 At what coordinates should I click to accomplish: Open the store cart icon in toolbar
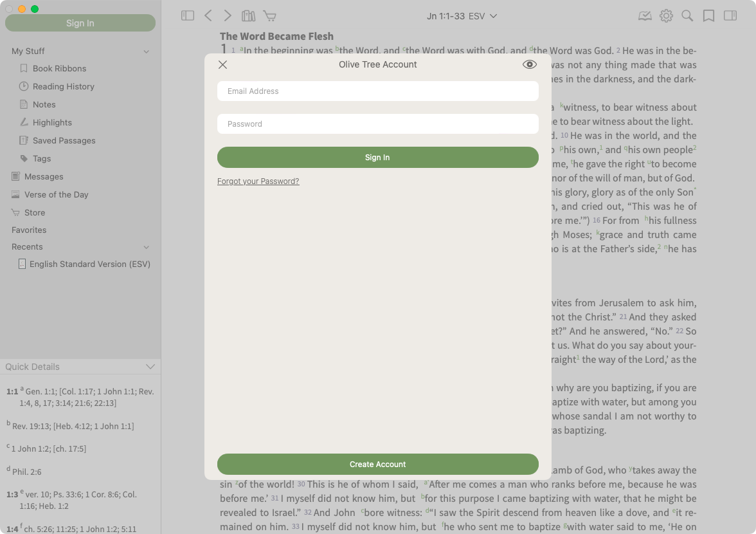[x=270, y=15]
